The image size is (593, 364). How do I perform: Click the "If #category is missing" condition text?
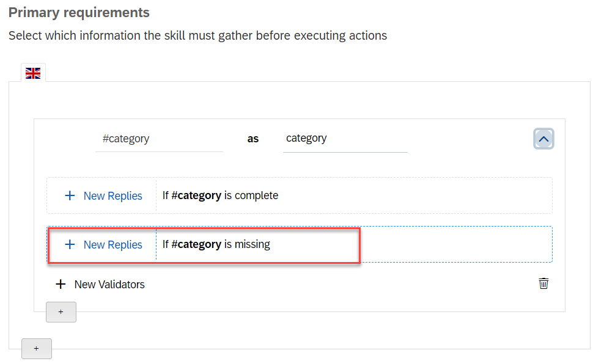(x=216, y=245)
